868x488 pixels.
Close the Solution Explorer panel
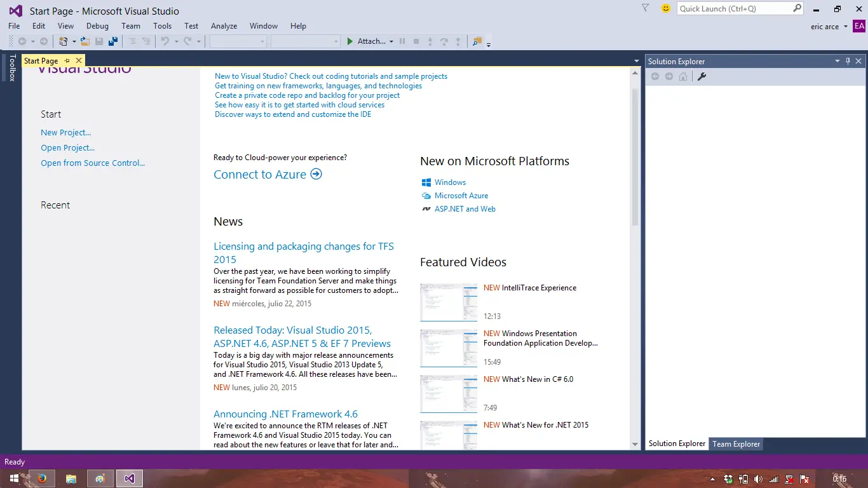point(858,61)
